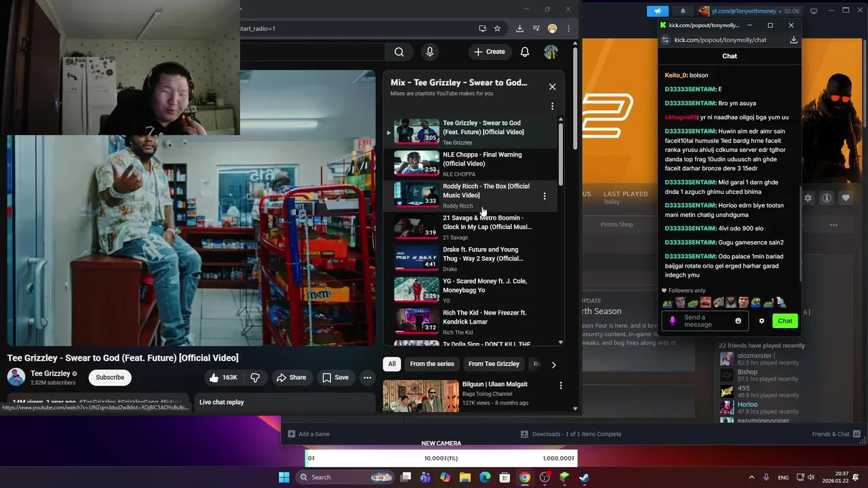Viewport: 868px width, 488px height.
Task: Open Steam announcements megaphone button
Action: pos(658,11)
